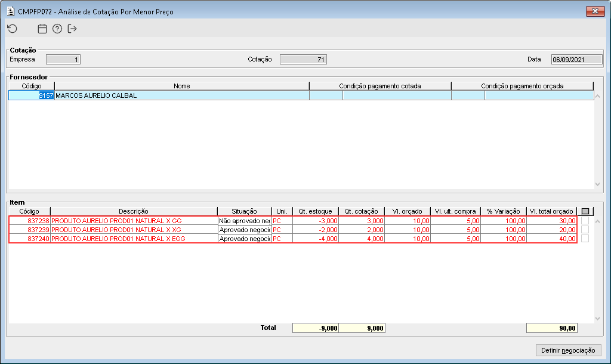Click total budgeted value 30,00 cell

(551, 221)
